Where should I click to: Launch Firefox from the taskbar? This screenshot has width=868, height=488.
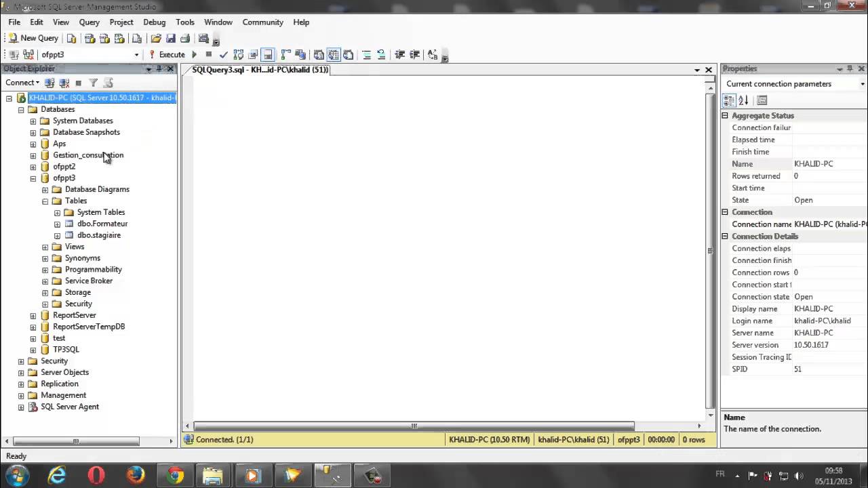[x=136, y=475]
